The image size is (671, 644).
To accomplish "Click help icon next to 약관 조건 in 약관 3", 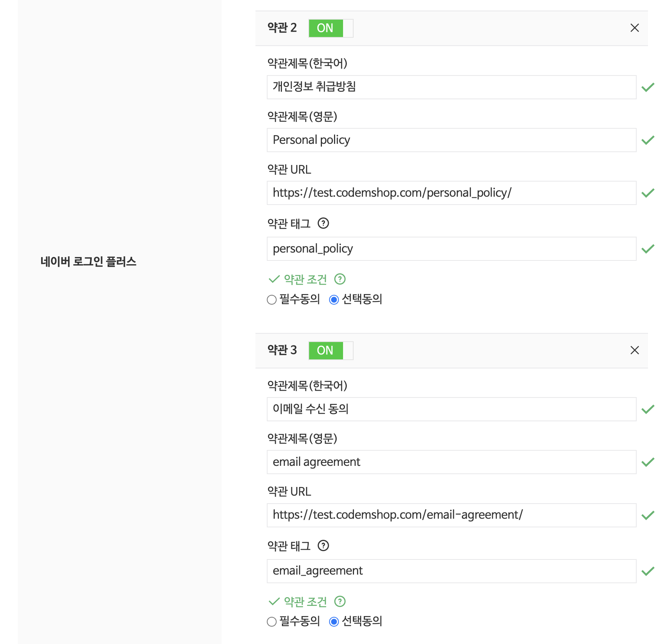I will click(340, 601).
